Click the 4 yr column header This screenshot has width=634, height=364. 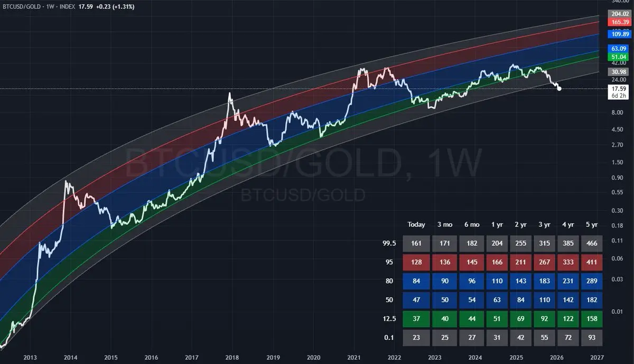[x=567, y=225]
